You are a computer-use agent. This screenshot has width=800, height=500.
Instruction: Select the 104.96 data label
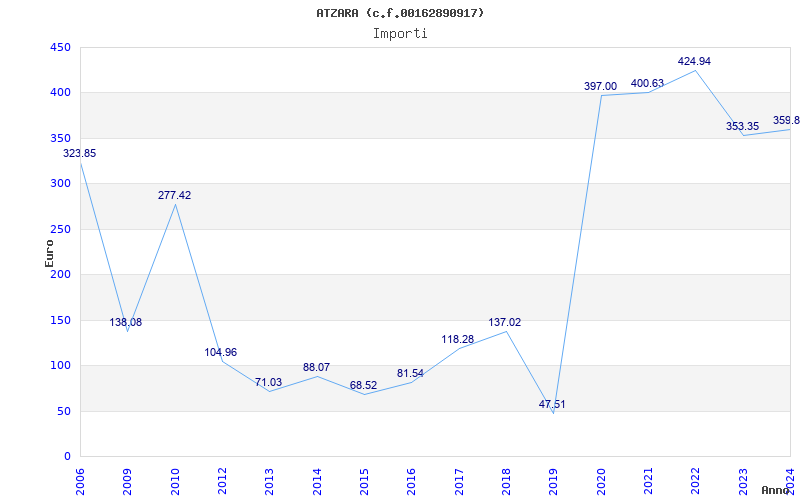tap(221, 353)
